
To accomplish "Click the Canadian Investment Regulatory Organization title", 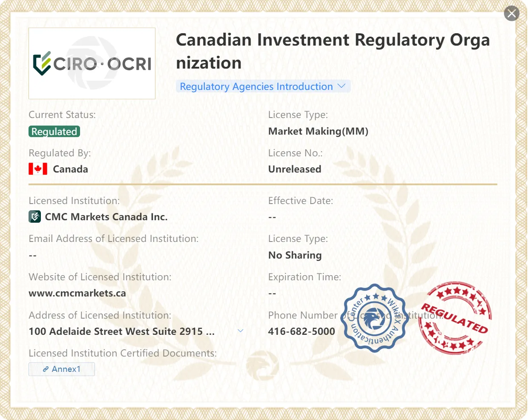I will [333, 51].
